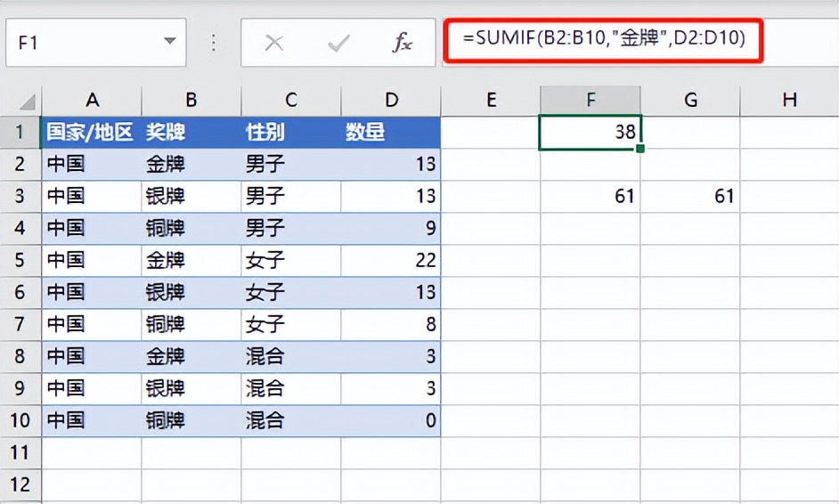
Task: Click cell B7 铜牌
Action: 191,325
